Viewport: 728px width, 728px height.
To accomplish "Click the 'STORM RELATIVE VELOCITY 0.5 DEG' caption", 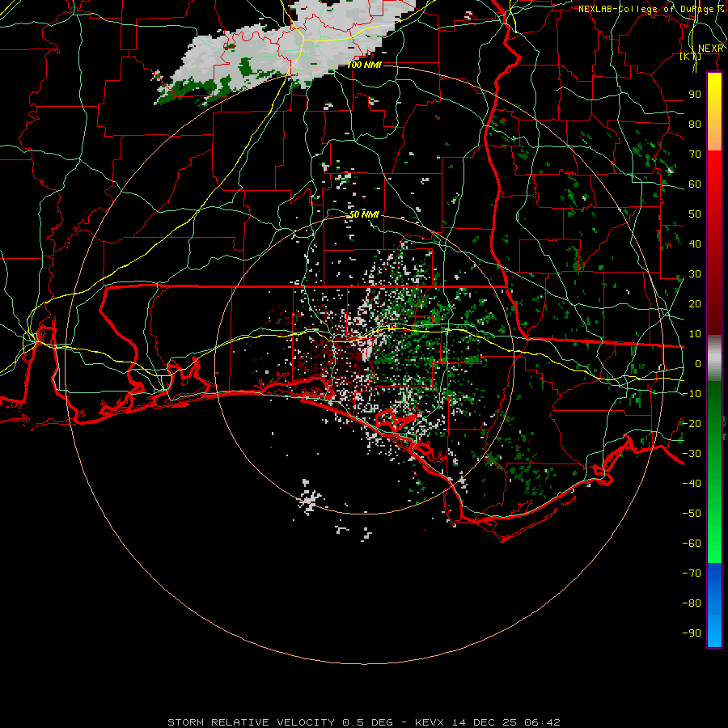I will 280,722.
